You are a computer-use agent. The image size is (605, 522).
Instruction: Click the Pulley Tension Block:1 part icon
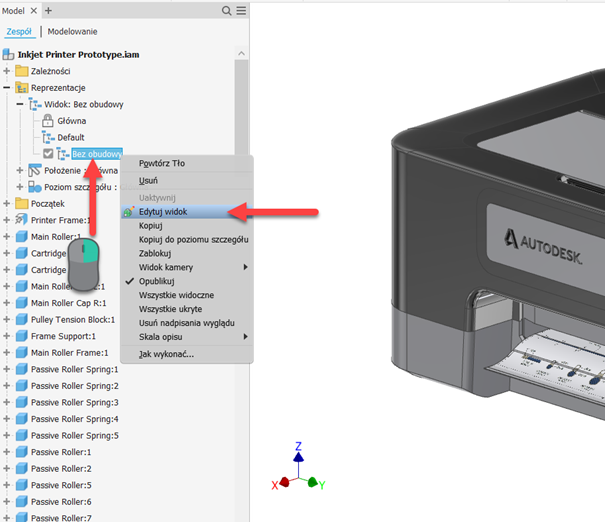pos(21,319)
